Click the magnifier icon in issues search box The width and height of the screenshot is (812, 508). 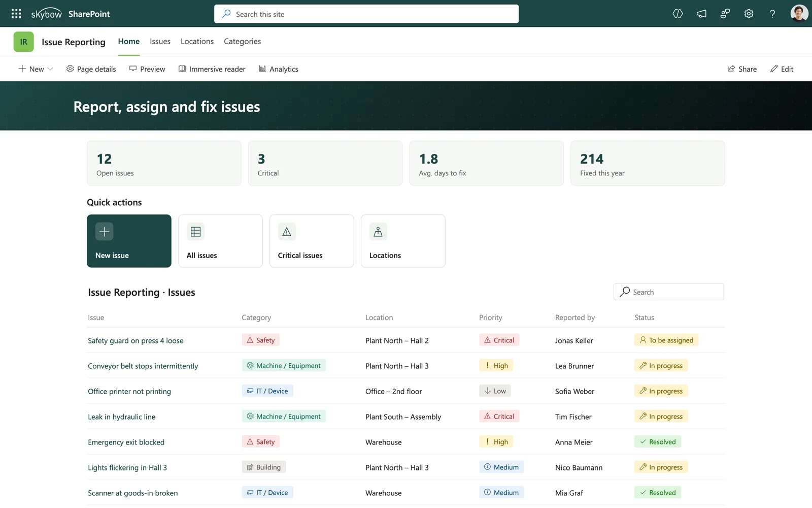pyautogui.click(x=625, y=292)
